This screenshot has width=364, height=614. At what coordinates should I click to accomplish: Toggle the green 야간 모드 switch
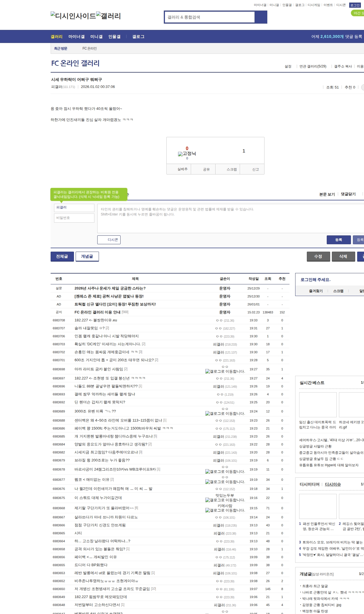pyautogui.click(x=357, y=13)
